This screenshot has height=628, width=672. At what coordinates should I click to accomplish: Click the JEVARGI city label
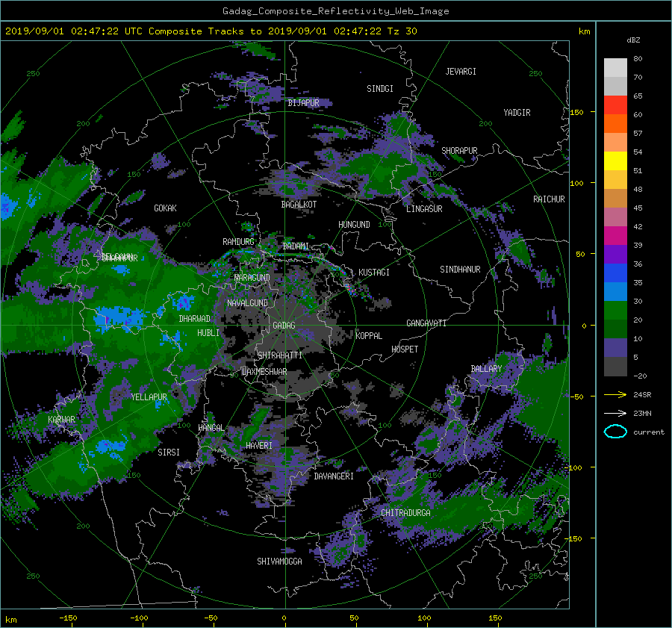coord(461,72)
